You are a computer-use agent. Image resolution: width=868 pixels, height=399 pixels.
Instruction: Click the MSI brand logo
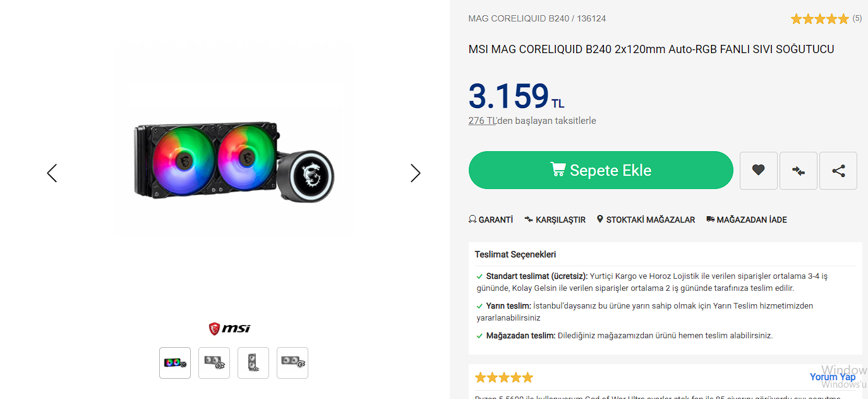click(x=229, y=328)
